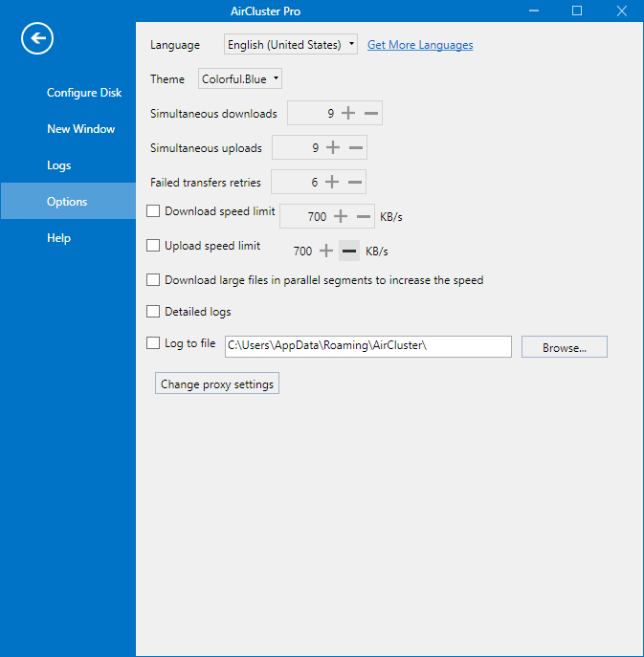Open the Language dropdown

tap(291, 44)
